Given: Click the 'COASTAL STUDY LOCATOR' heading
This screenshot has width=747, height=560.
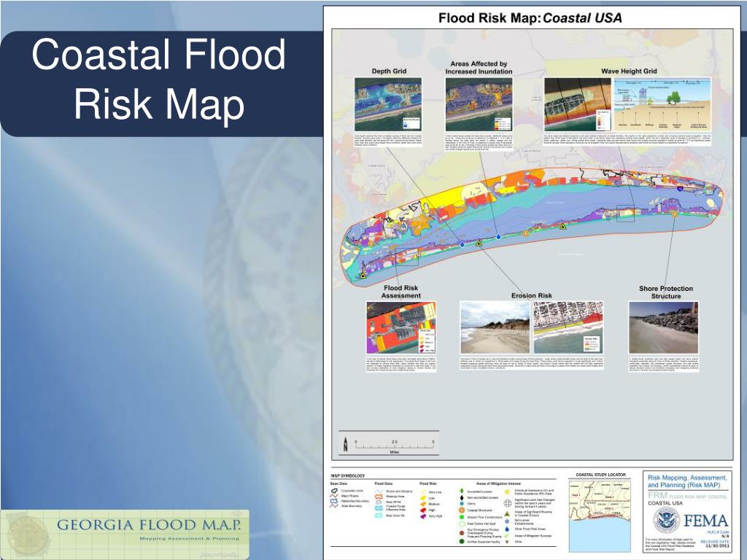Looking at the screenshot, I should click(600, 475).
